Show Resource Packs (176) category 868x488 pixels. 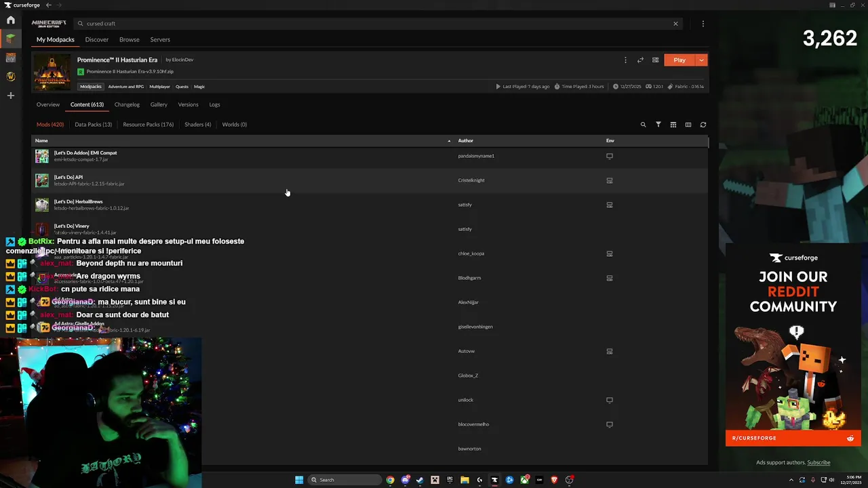pos(149,125)
